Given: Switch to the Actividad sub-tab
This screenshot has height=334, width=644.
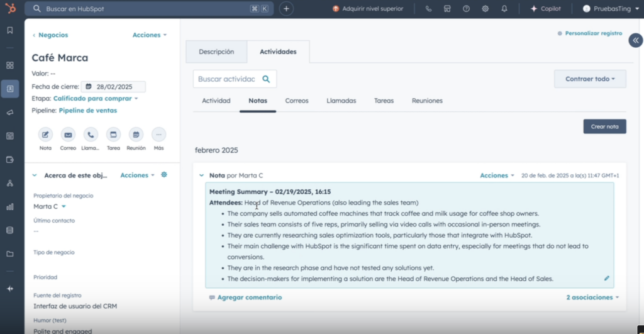Looking at the screenshot, I should point(216,101).
